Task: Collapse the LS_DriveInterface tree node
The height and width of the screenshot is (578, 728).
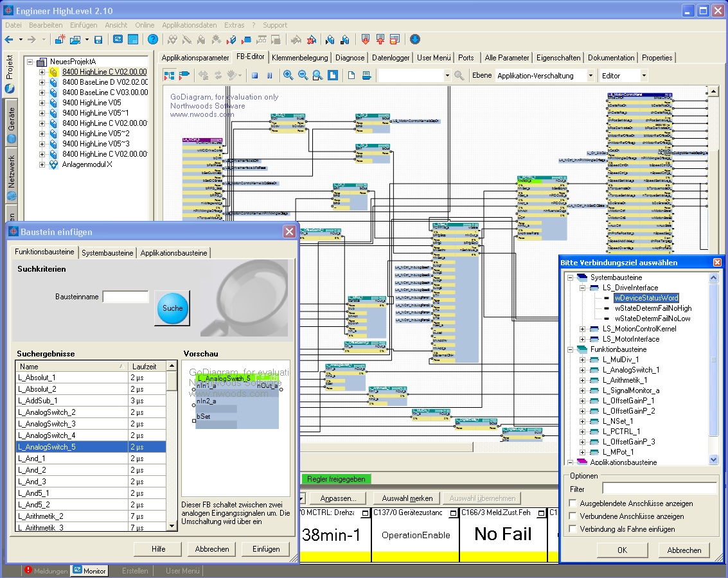Action: pyautogui.click(x=582, y=288)
